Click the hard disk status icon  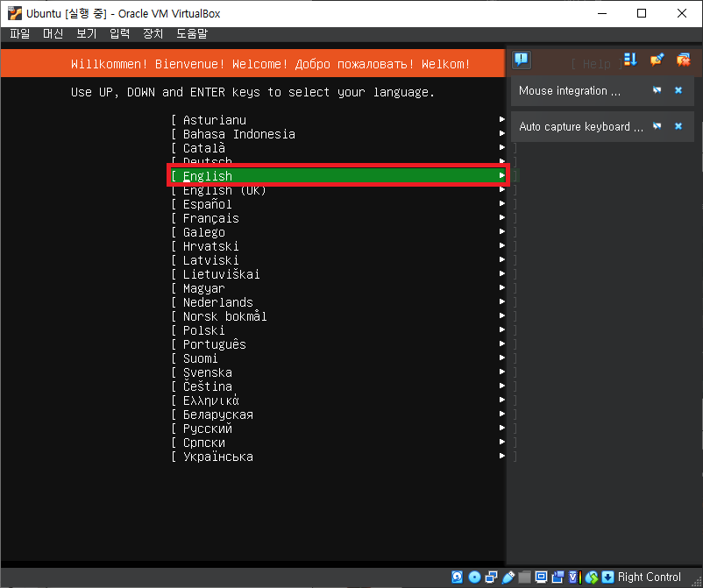point(457,577)
